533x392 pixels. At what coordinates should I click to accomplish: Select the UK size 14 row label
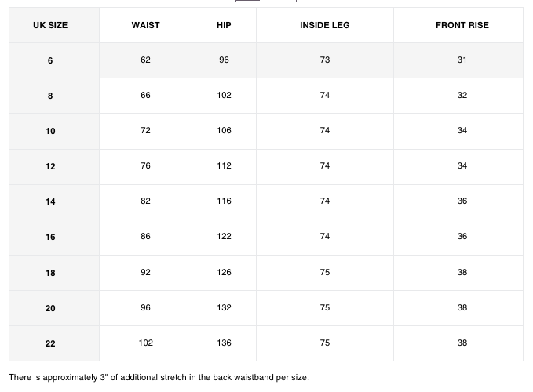click(50, 201)
